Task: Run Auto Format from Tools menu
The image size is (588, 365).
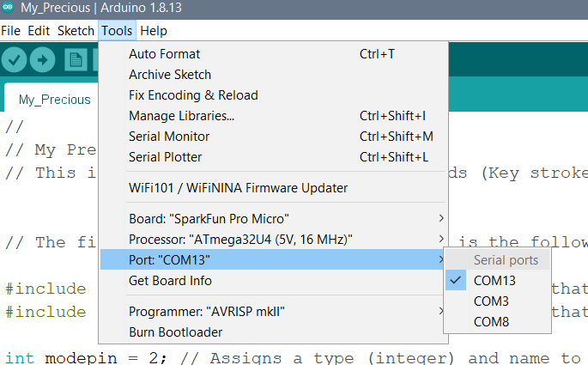Action: coord(164,54)
